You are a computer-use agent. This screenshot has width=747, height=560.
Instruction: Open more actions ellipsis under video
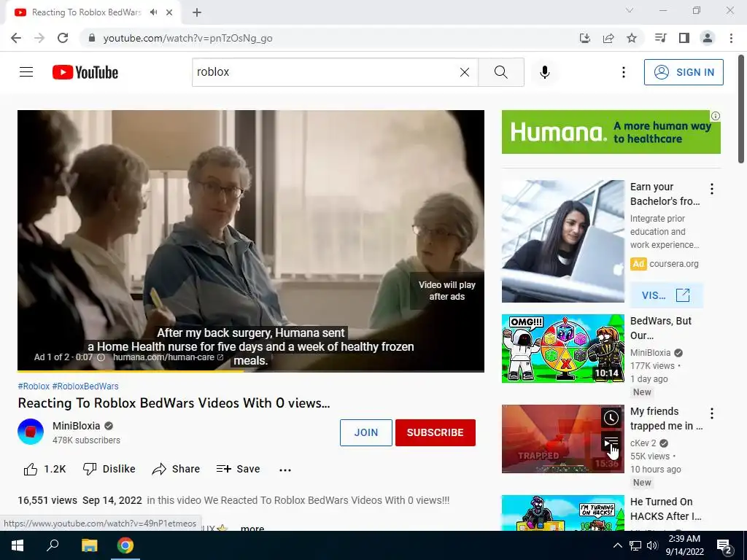pos(285,470)
